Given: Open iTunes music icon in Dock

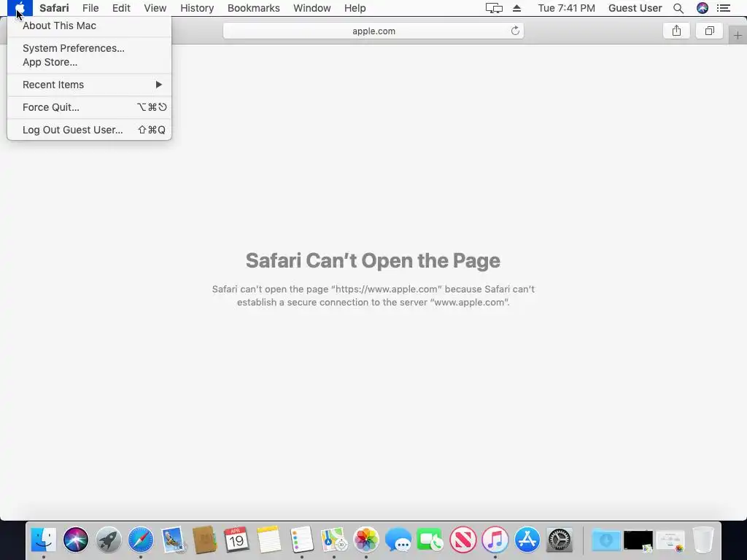Looking at the screenshot, I should pos(495,540).
